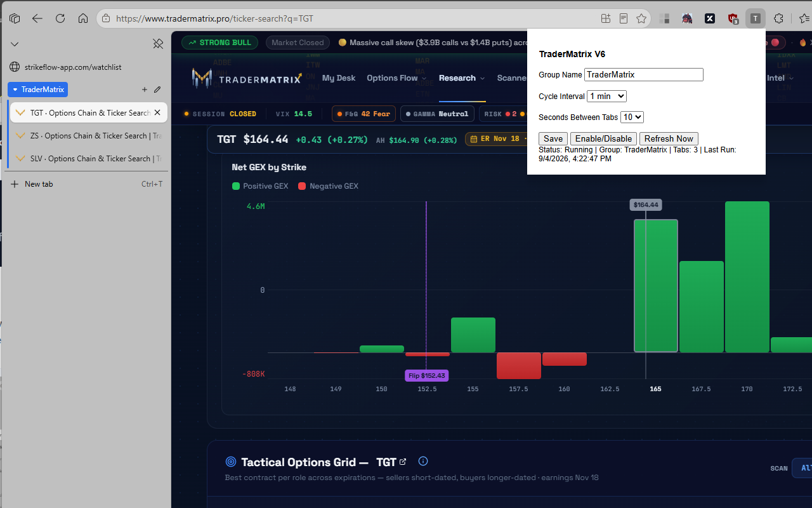Show Tactical Options Grid info tooltip
Screen dimensions: 812x508
(x=423, y=461)
